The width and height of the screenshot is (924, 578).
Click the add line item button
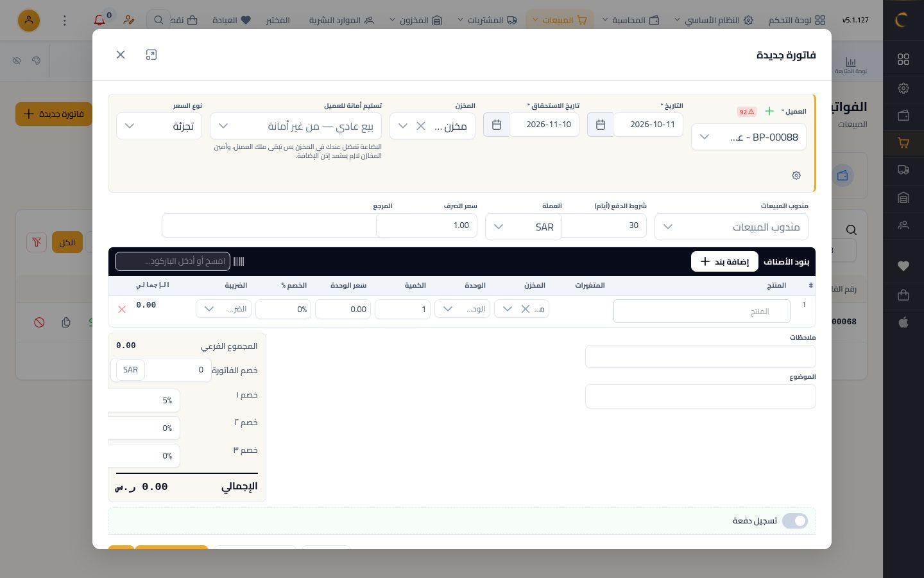[724, 261]
